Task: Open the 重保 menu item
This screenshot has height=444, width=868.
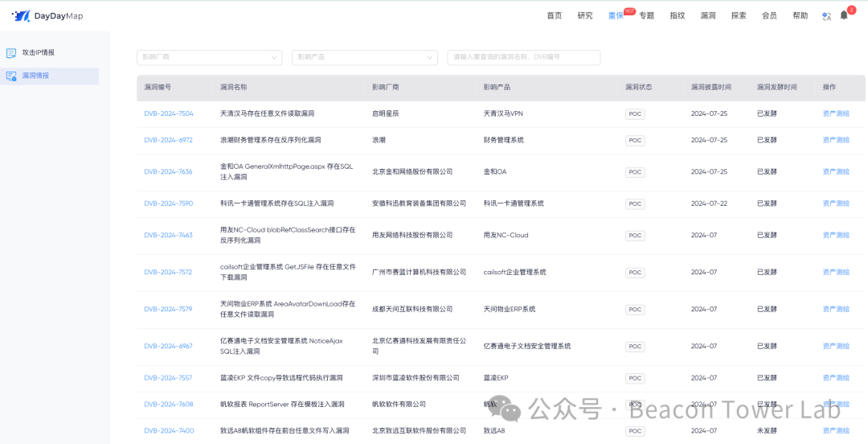Action: pyautogui.click(x=616, y=15)
